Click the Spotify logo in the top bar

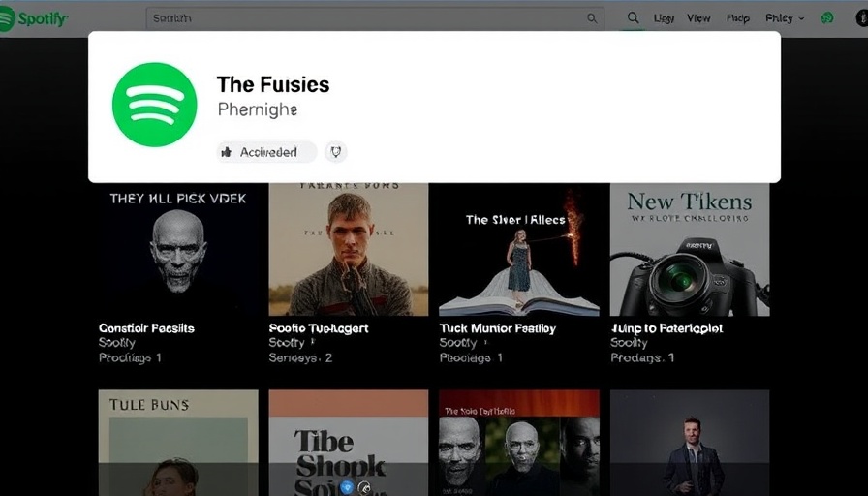(33, 18)
